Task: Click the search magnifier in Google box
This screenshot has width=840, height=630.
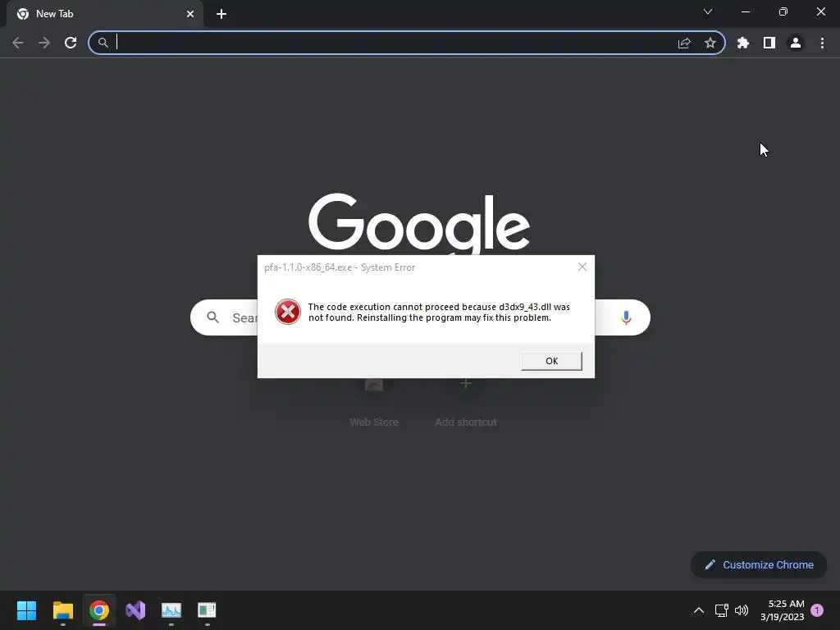Action: pyautogui.click(x=212, y=317)
